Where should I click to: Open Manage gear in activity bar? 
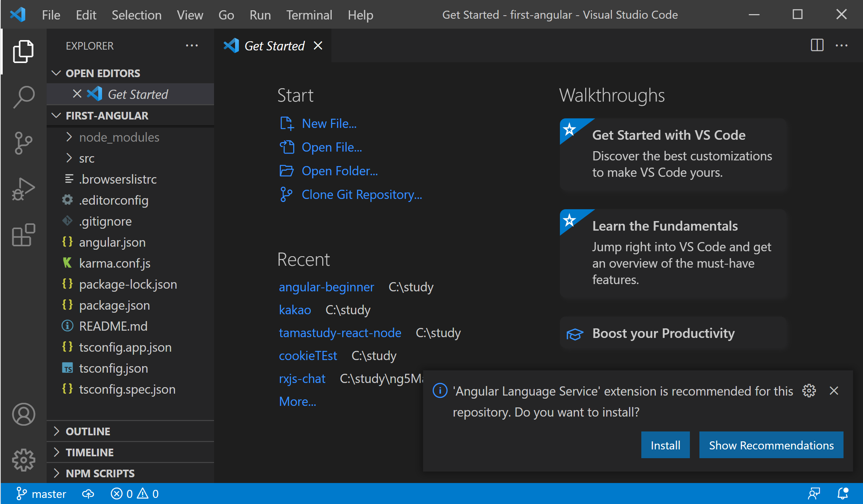click(x=24, y=460)
